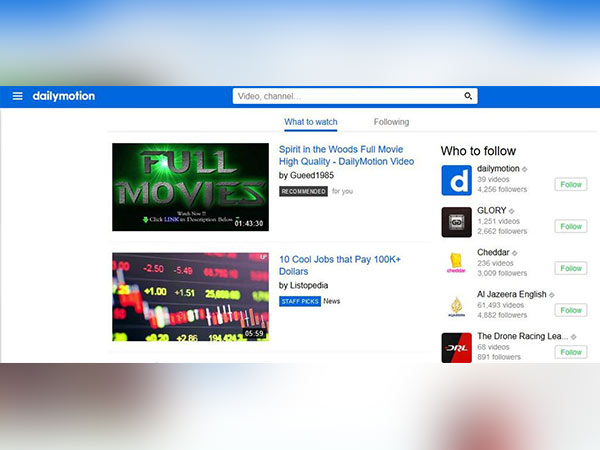The width and height of the screenshot is (600, 450).
Task: Click the Video, channel search field
Action: (345, 97)
